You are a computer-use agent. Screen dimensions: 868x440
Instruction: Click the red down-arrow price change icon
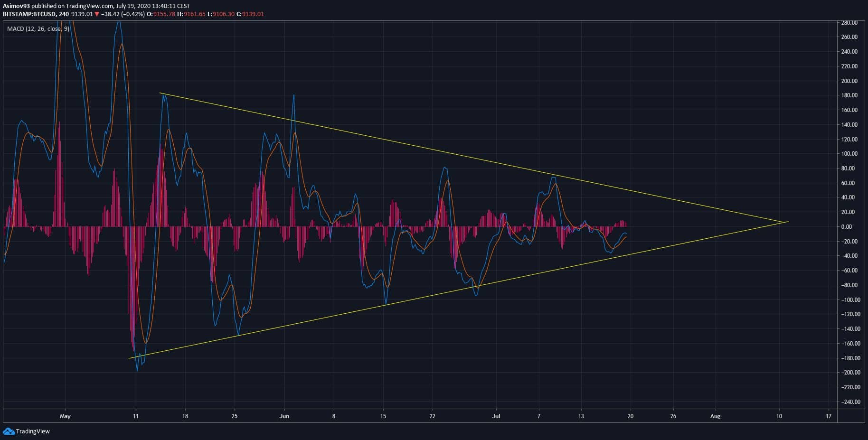97,14
